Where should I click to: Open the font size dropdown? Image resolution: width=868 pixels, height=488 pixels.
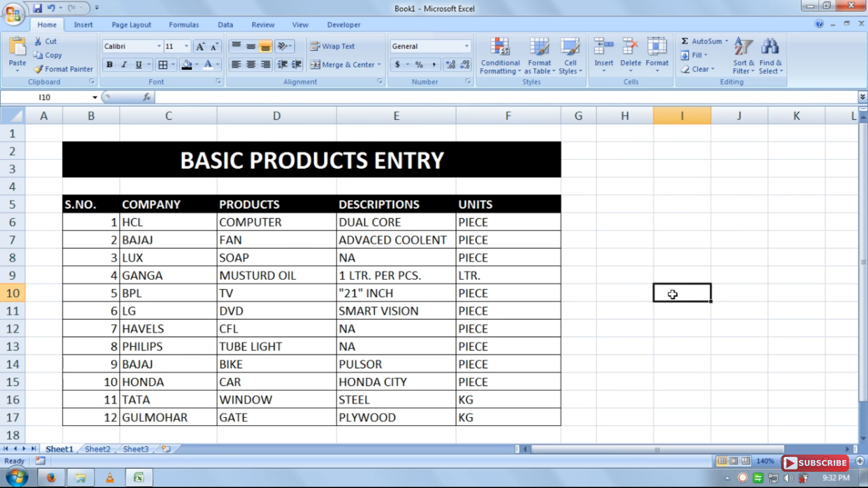click(185, 46)
